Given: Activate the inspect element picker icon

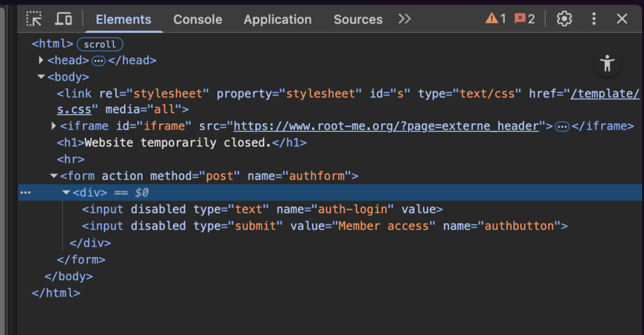Looking at the screenshot, I should (x=34, y=19).
